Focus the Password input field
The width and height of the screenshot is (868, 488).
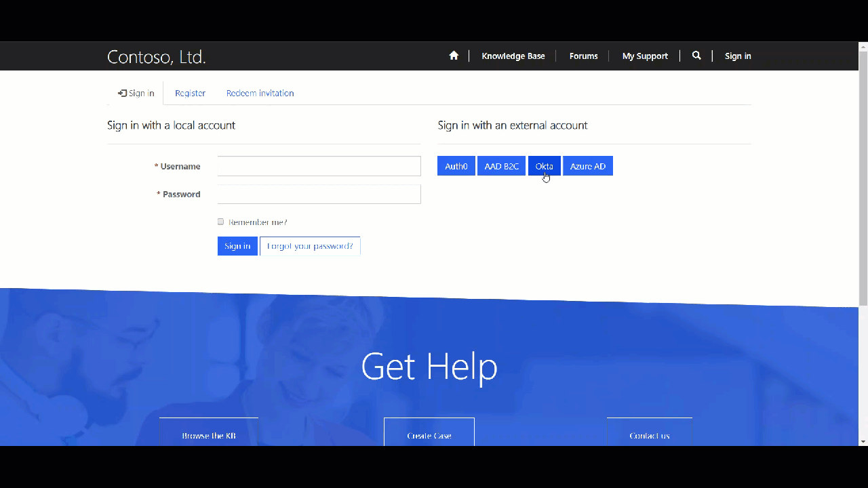click(319, 194)
